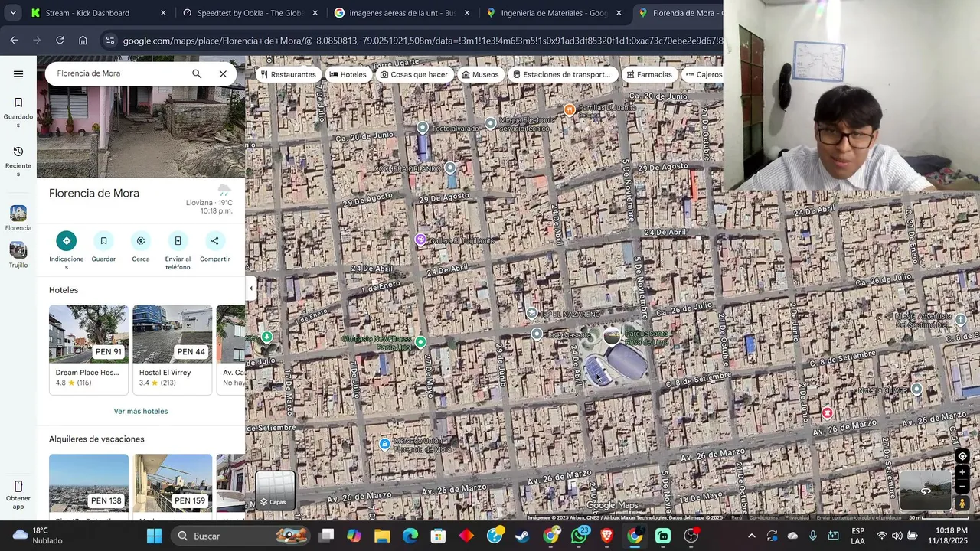Filter map by Estaciones de transporte

(562, 74)
